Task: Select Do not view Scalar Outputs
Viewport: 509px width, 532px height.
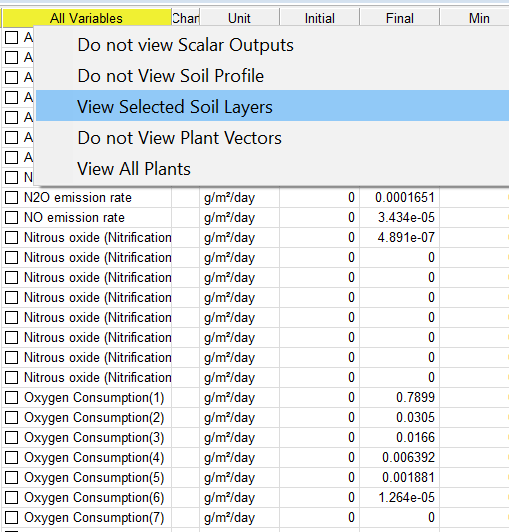Action: [185, 45]
